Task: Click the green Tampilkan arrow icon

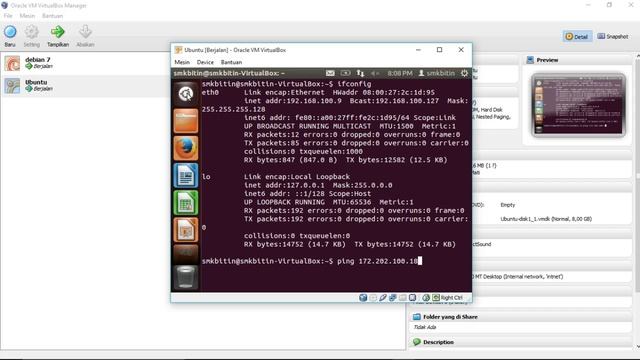Action: point(58,31)
